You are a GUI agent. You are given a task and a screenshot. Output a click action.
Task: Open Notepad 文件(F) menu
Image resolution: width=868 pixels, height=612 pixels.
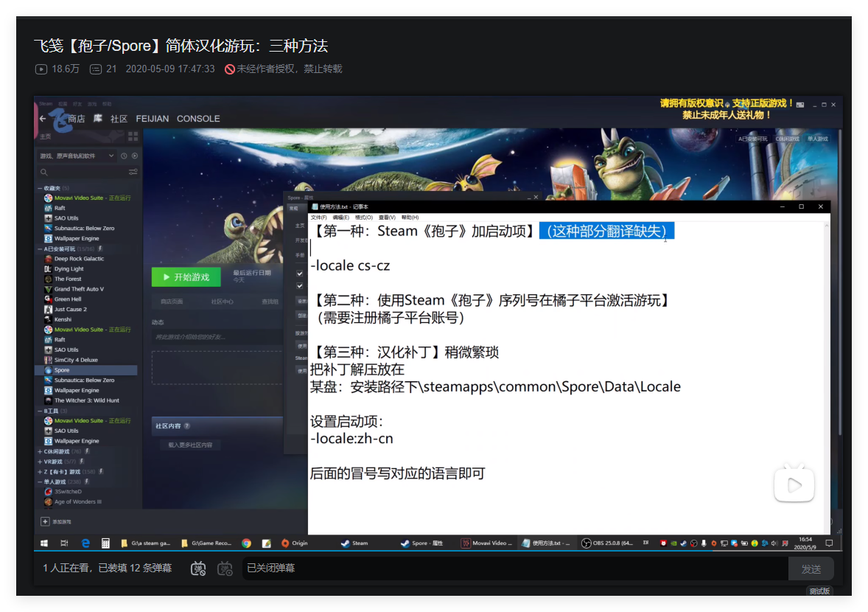319,218
